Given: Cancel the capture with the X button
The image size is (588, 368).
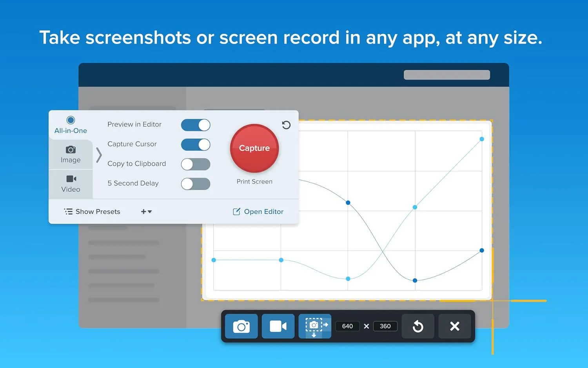Looking at the screenshot, I should point(455,326).
